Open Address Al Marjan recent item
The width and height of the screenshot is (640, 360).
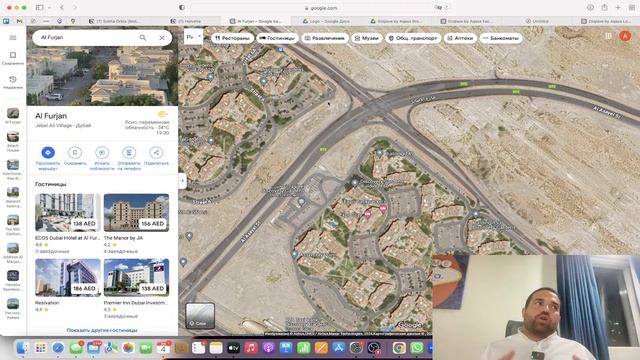pos(13,253)
